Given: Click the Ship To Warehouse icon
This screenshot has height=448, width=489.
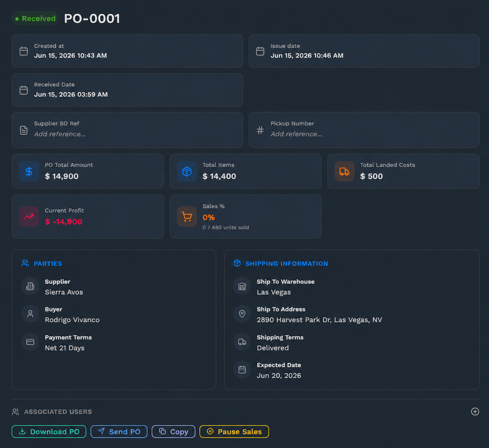Looking at the screenshot, I should click(x=242, y=286).
